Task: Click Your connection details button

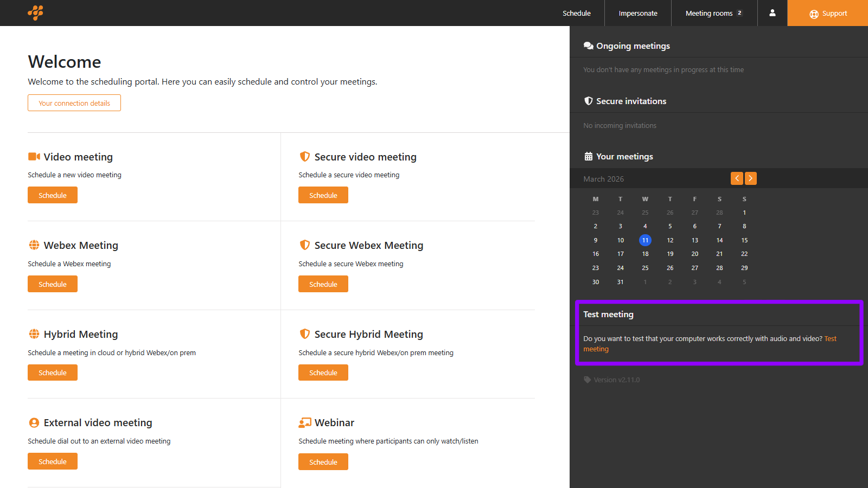Action: click(x=74, y=103)
